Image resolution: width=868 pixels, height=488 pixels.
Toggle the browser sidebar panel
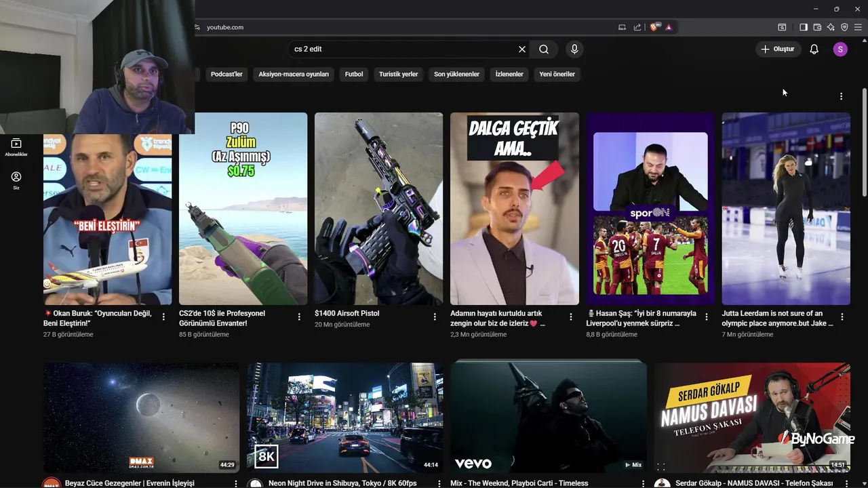[x=804, y=27]
